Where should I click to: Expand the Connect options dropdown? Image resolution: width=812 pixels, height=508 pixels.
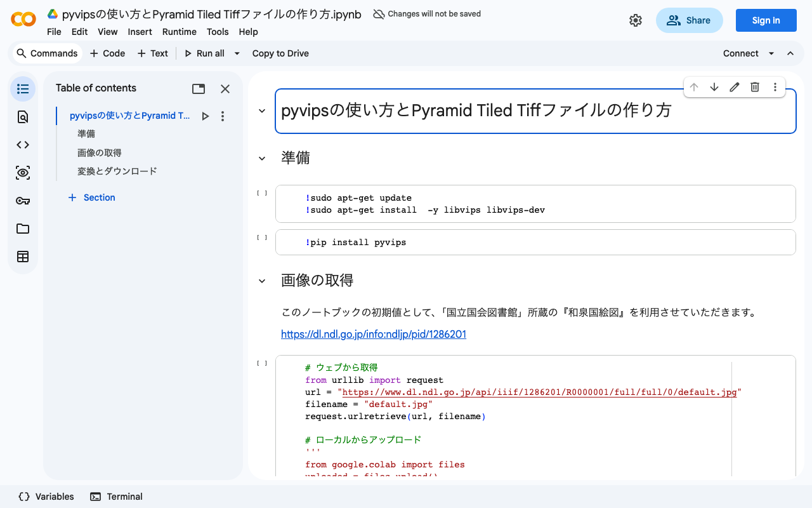(x=771, y=53)
